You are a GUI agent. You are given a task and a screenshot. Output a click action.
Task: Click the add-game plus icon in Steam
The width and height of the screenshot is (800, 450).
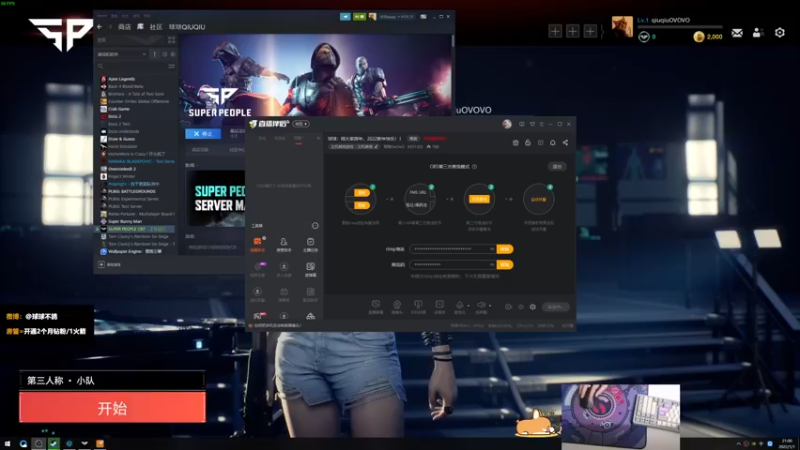click(x=101, y=264)
